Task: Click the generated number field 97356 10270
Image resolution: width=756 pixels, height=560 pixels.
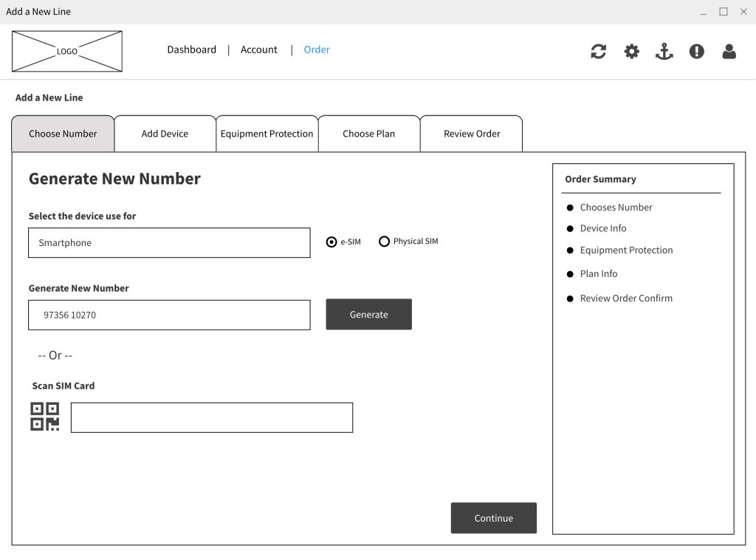Action: coord(169,315)
